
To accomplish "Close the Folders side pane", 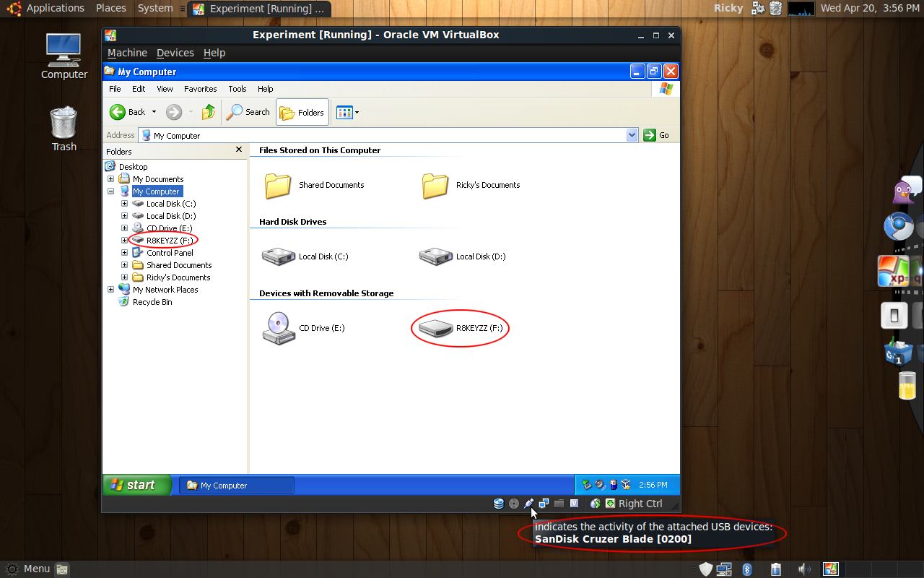I will pyautogui.click(x=239, y=150).
